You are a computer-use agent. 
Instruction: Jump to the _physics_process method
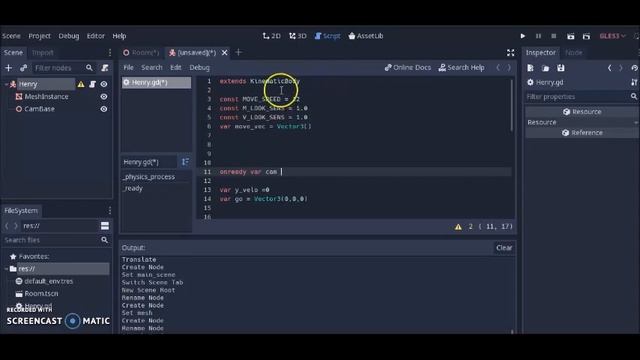[149, 177]
